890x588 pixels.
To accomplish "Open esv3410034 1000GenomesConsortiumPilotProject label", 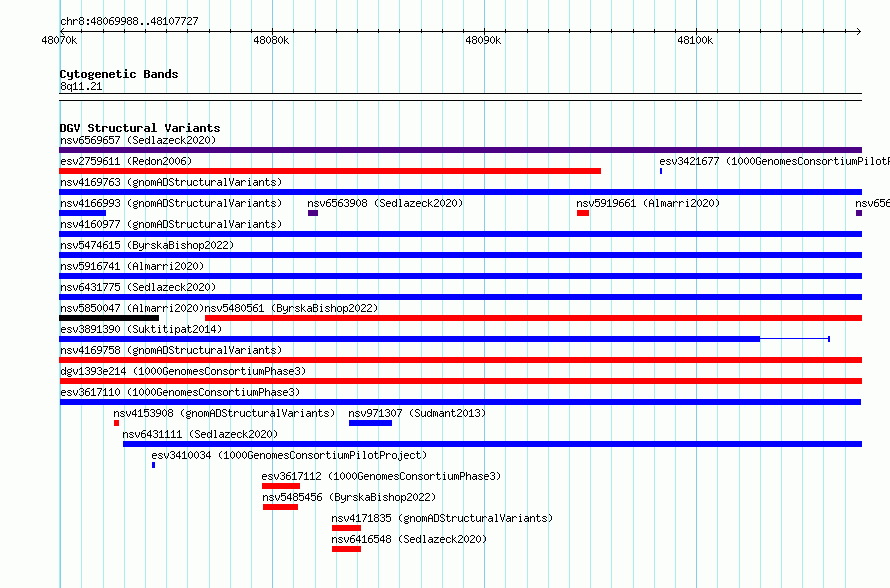I will [289, 455].
